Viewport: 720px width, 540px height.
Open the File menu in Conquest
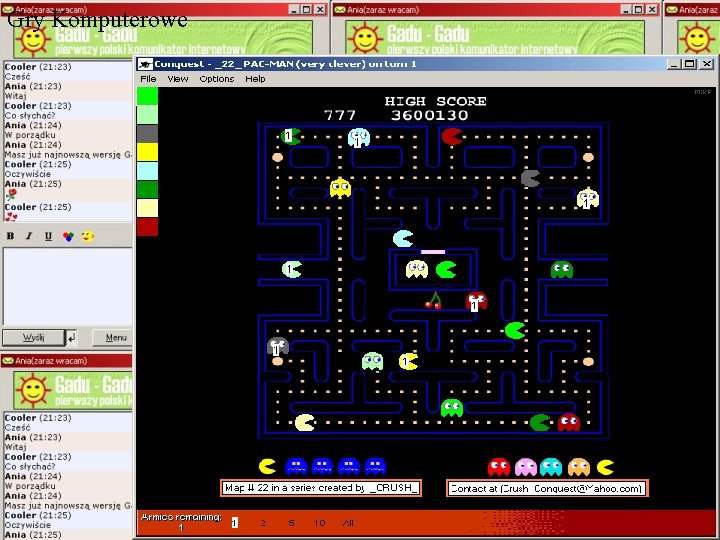pyautogui.click(x=148, y=79)
